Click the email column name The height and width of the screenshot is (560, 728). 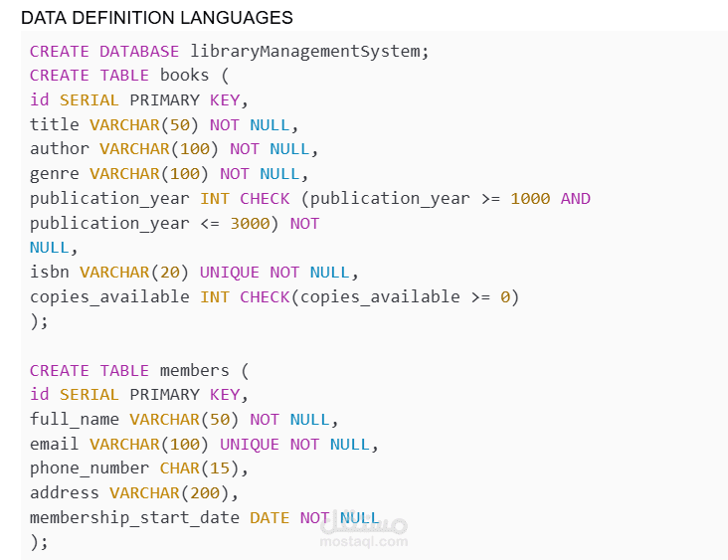55,444
